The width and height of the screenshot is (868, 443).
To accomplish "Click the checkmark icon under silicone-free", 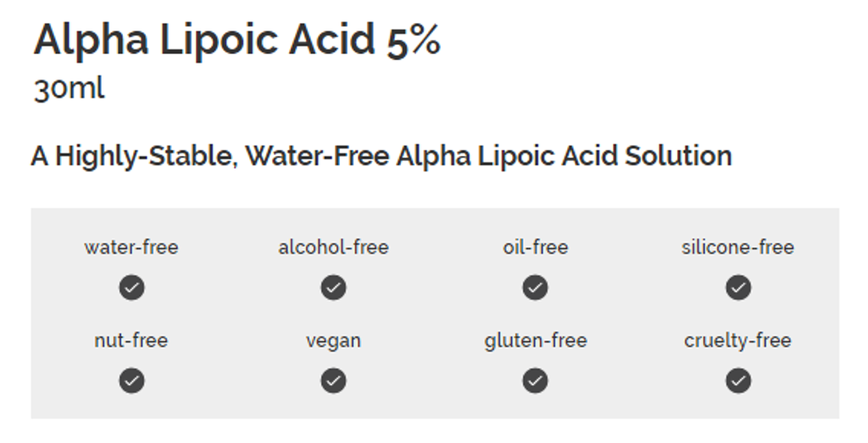I will point(738,288).
